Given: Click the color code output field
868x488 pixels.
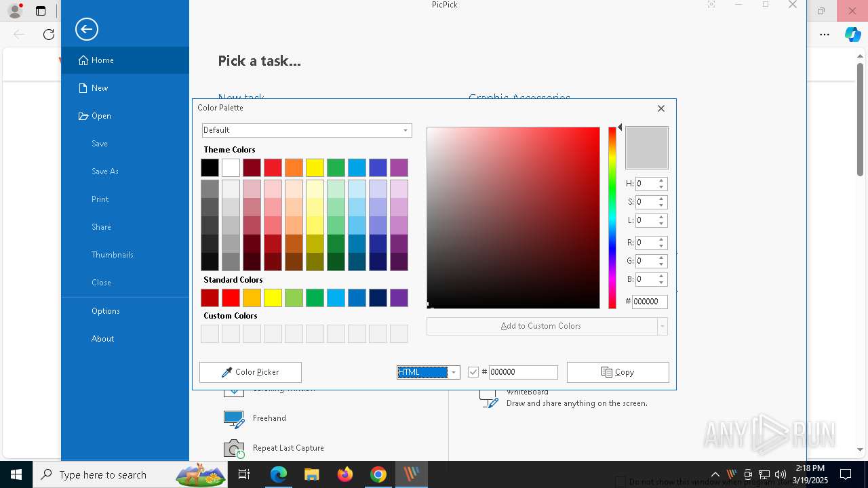Looking at the screenshot, I should click(523, 372).
